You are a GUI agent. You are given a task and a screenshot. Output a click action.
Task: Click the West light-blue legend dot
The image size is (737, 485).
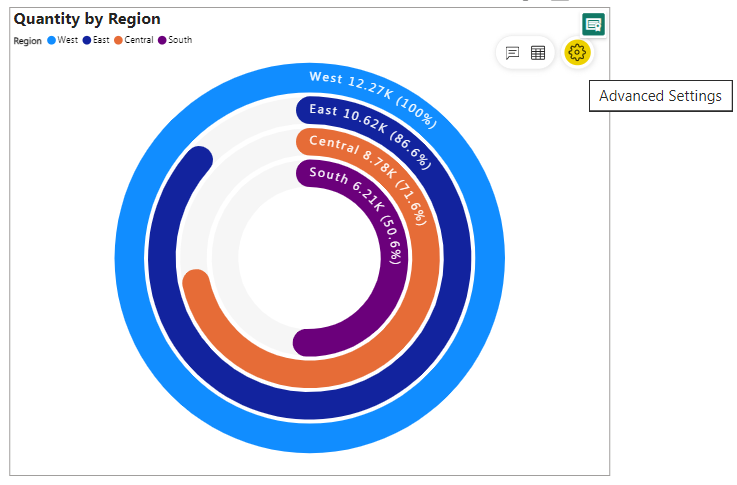click(x=51, y=40)
